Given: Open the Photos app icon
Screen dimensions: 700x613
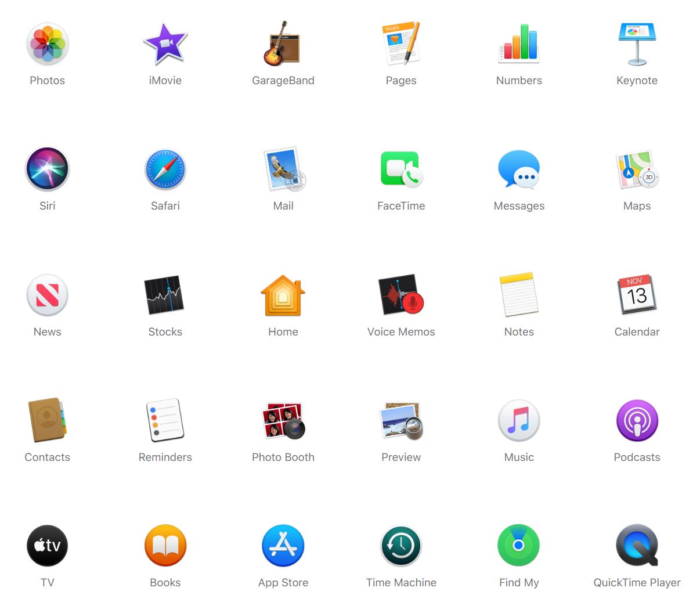Looking at the screenshot, I should point(48,44).
